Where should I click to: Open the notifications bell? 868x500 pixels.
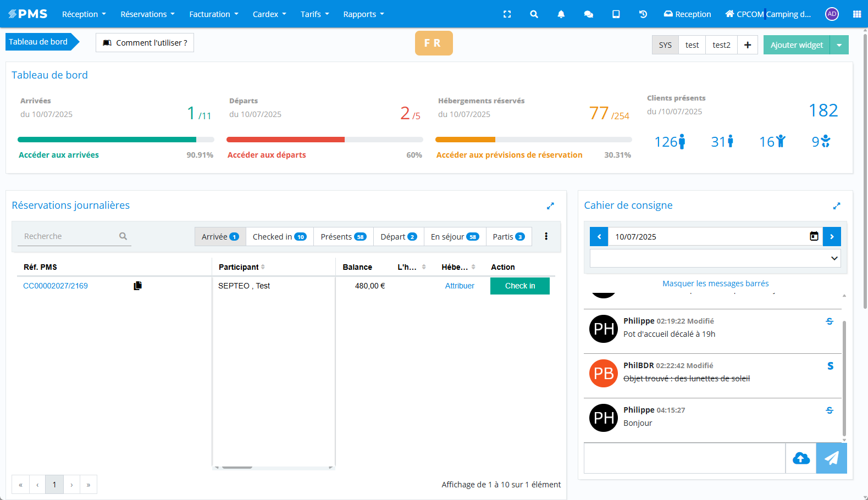tap(561, 14)
